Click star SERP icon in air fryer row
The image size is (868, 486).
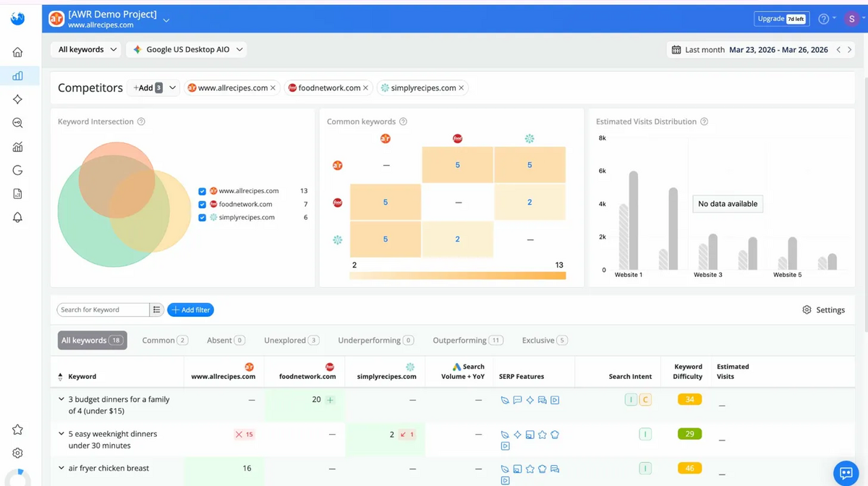[x=530, y=469]
